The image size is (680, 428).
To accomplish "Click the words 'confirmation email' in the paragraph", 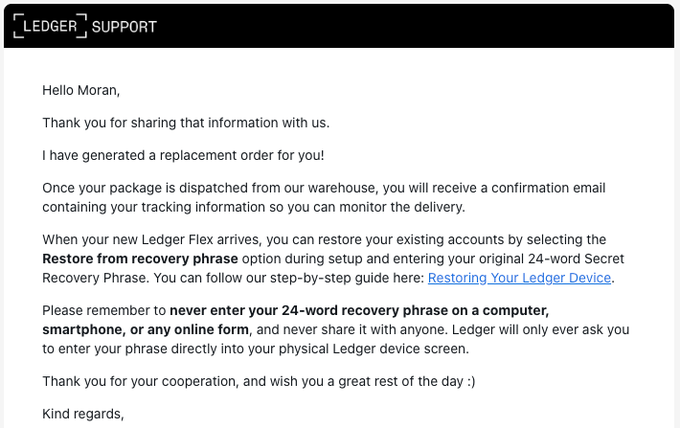I will pos(548,188).
